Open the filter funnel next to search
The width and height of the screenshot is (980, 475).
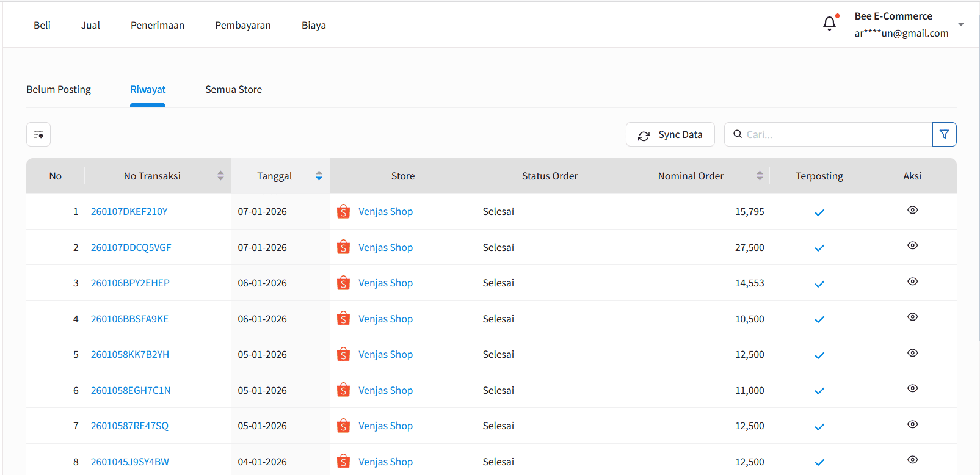click(x=944, y=134)
